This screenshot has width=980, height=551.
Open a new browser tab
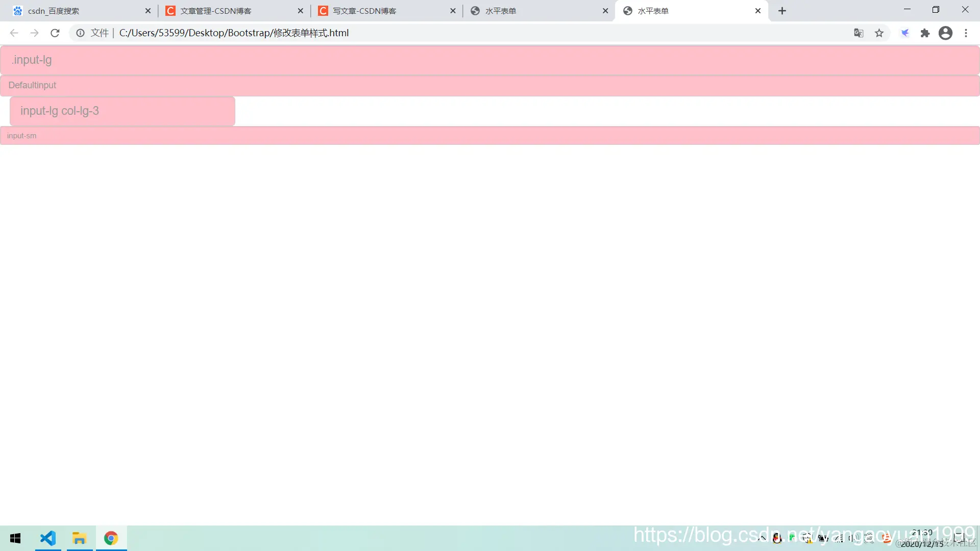(x=782, y=11)
